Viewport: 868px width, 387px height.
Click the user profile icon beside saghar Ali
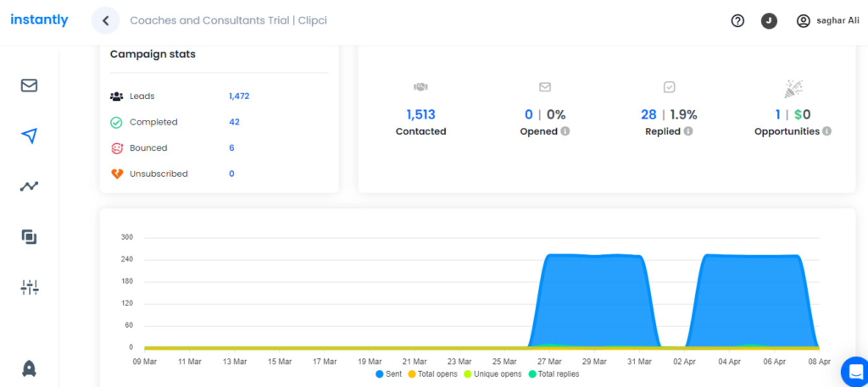point(803,21)
